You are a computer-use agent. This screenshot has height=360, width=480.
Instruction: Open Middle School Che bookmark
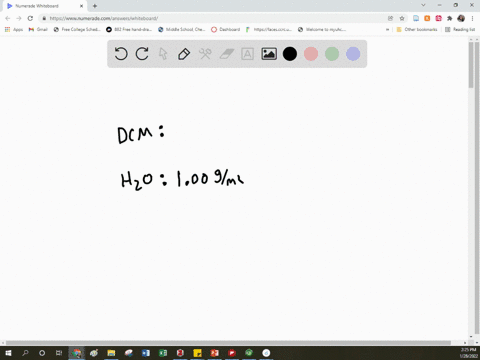(182, 29)
